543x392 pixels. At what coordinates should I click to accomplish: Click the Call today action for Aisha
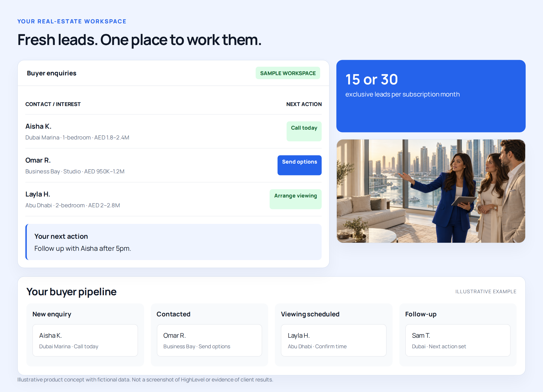pos(304,131)
